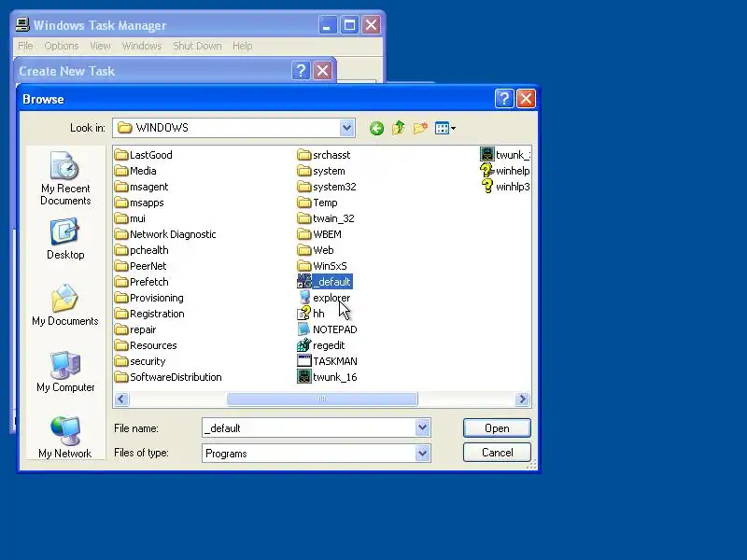Open My Computer in places bar

pos(65,371)
